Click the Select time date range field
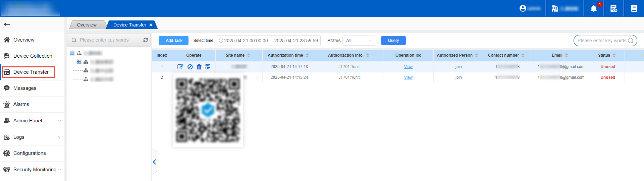The height and width of the screenshot is (181, 644). tap(269, 41)
